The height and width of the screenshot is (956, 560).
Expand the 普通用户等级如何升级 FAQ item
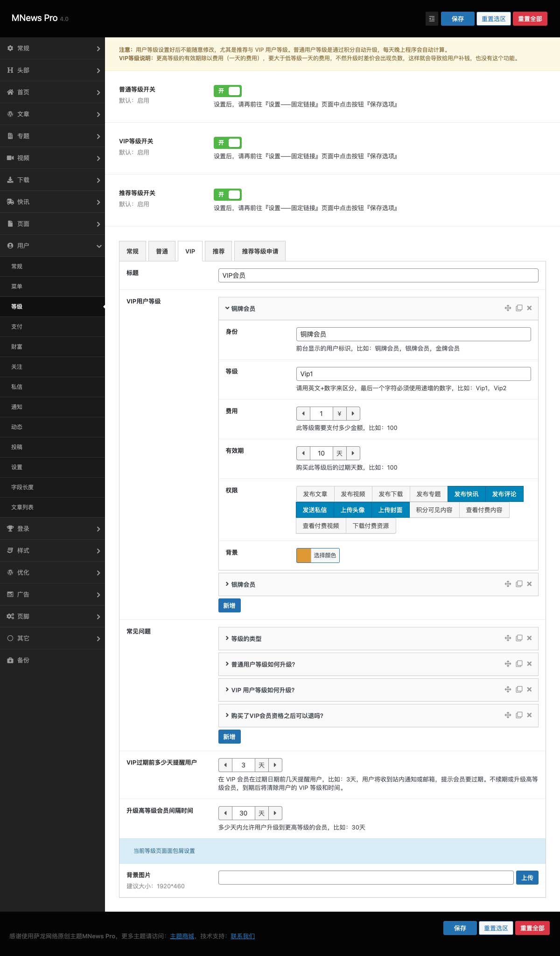(x=263, y=664)
